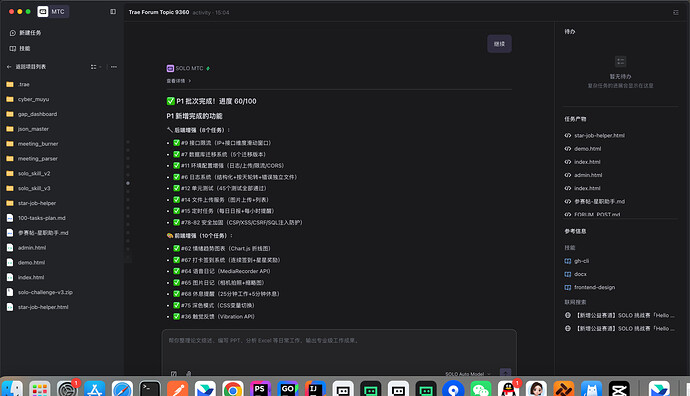Open Terminal from the dock
This screenshot has width=690, height=396.
(x=150, y=389)
